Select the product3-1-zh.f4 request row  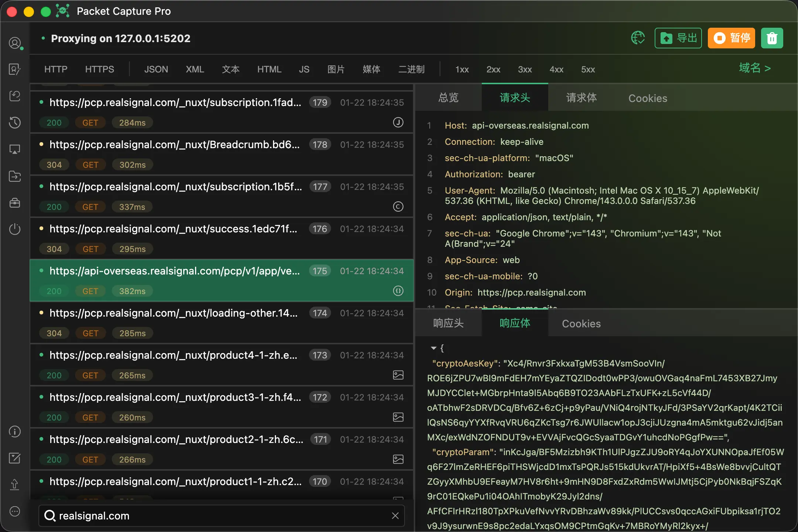(222, 407)
